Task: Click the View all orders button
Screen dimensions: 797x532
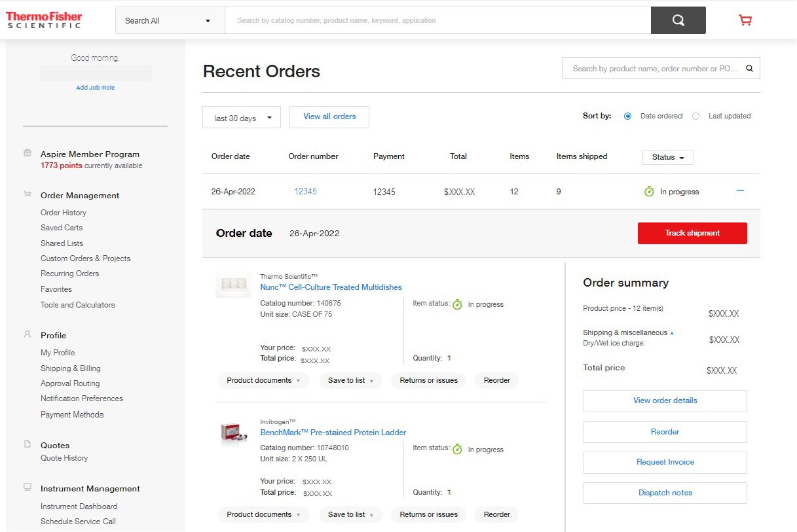Action: pyautogui.click(x=329, y=116)
